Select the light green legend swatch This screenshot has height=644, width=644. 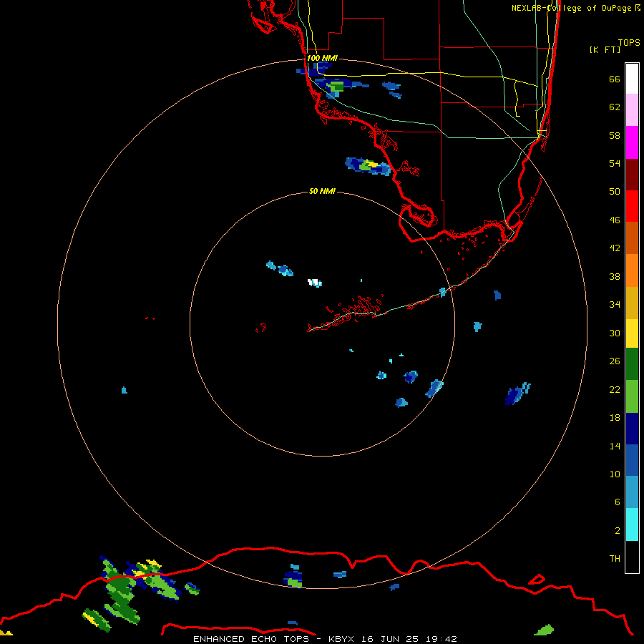point(632,396)
